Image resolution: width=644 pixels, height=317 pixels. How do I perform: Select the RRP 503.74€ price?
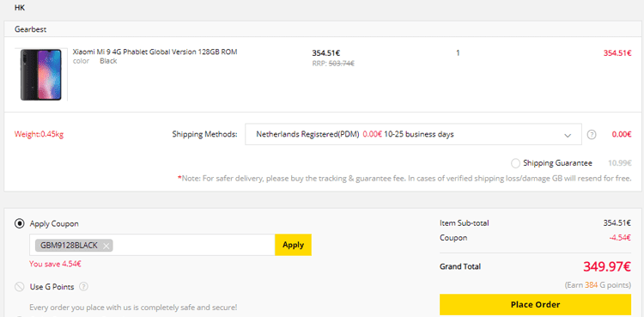click(333, 64)
